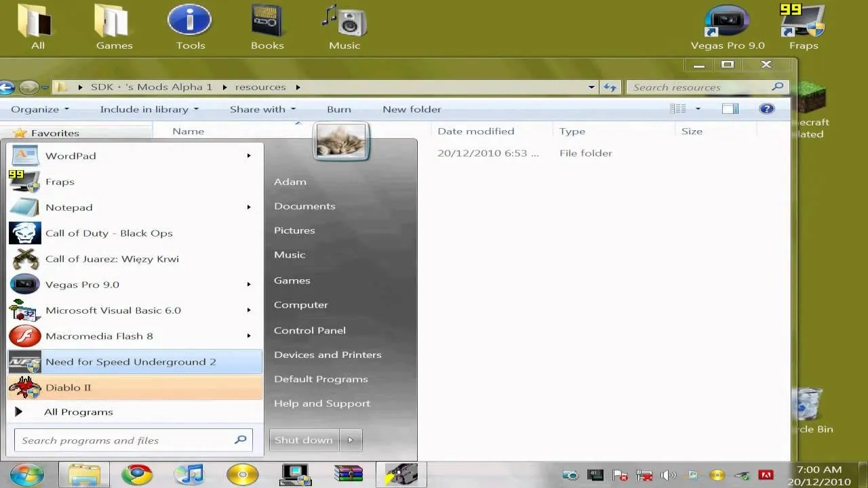
Task: Launch Diablo II from Start menu
Action: [x=134, y=388]
